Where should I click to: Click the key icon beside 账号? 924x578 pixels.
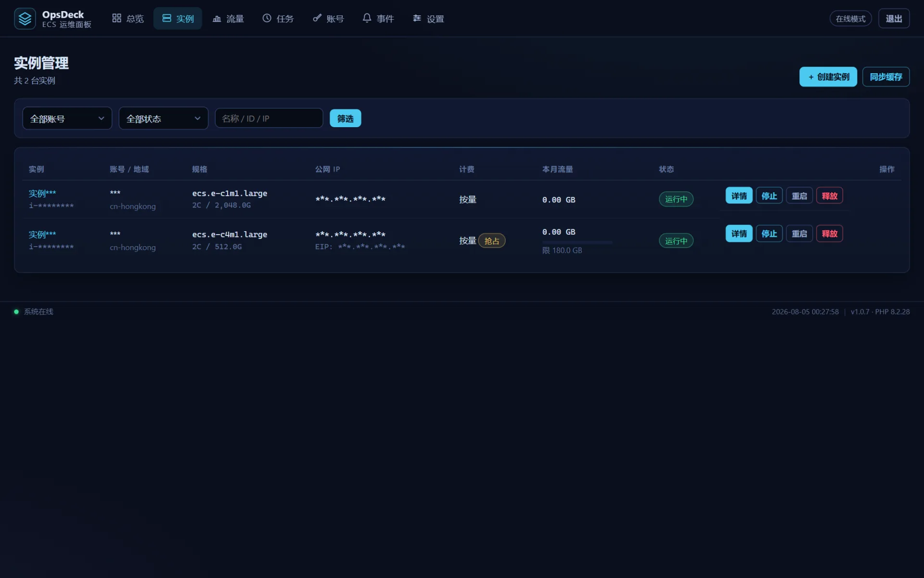pyautogui.click(x=317, y=18)
